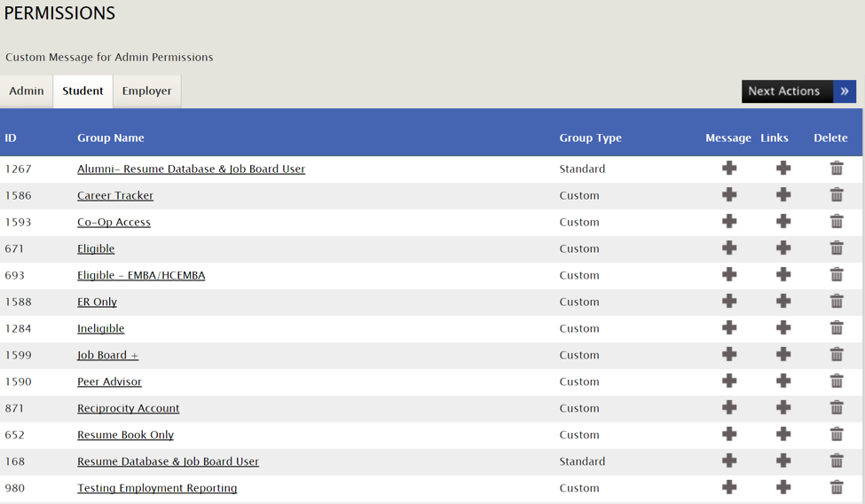Delete the Eligible group ID 671
This screenshot has width=865, height=504.
[837, 248]
